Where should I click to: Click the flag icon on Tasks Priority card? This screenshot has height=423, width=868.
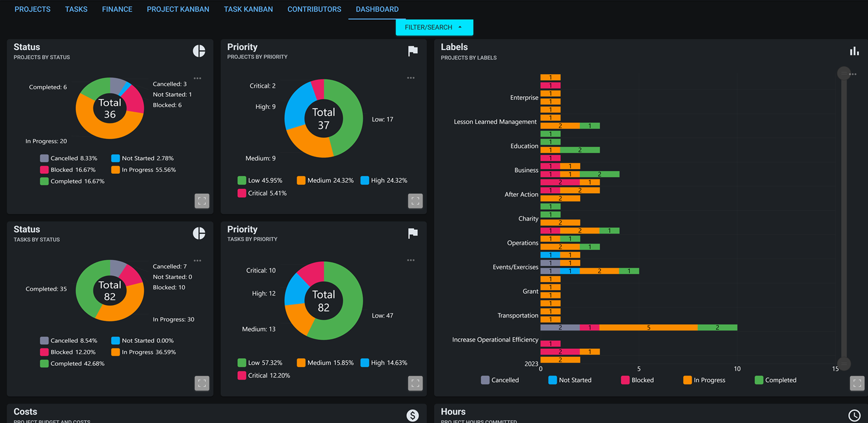[412, 233]
